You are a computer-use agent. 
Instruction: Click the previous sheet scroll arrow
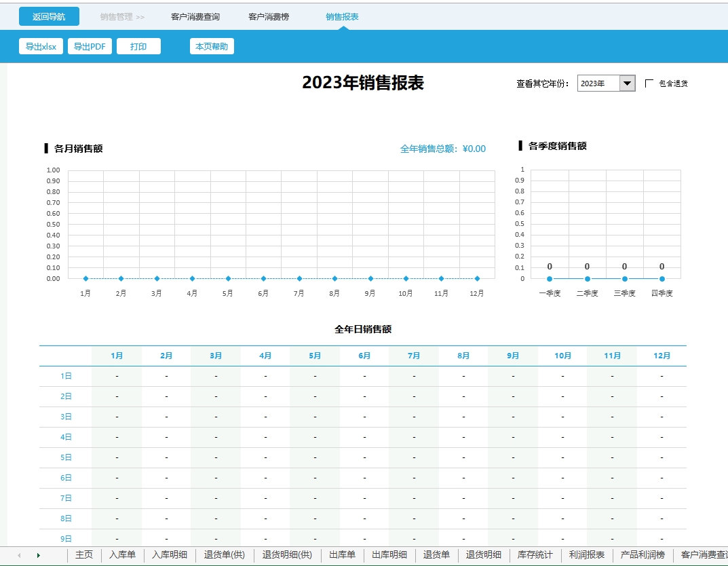tap(19, 555)
